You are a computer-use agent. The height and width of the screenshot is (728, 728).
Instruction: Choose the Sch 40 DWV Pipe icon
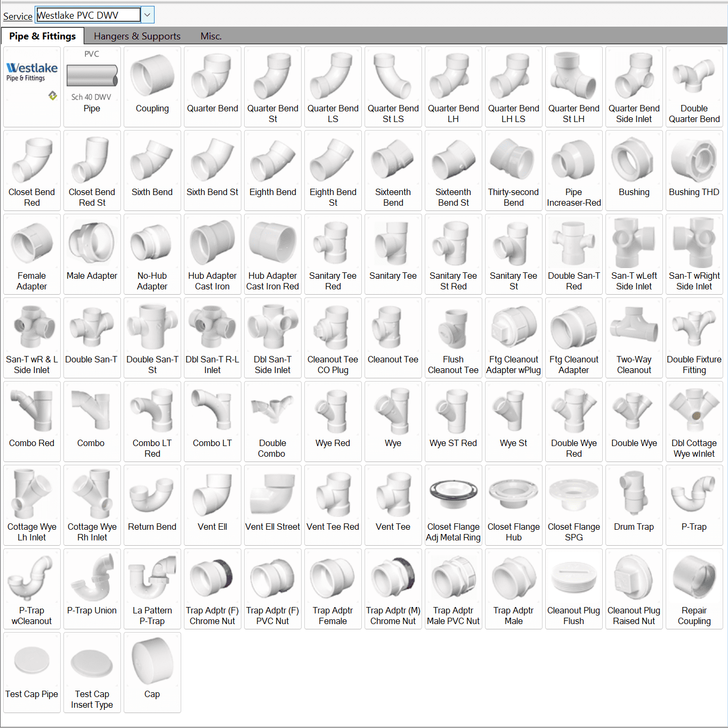pos(92,86)
